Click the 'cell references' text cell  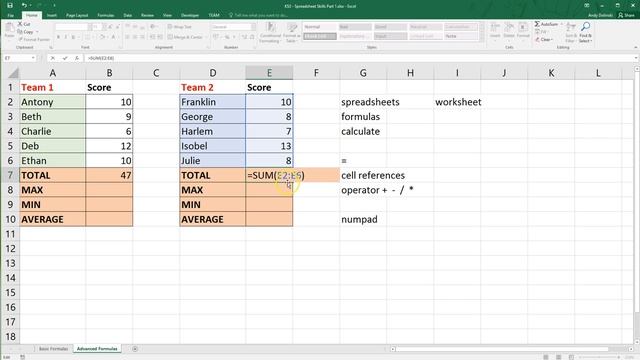pos(373,175)
